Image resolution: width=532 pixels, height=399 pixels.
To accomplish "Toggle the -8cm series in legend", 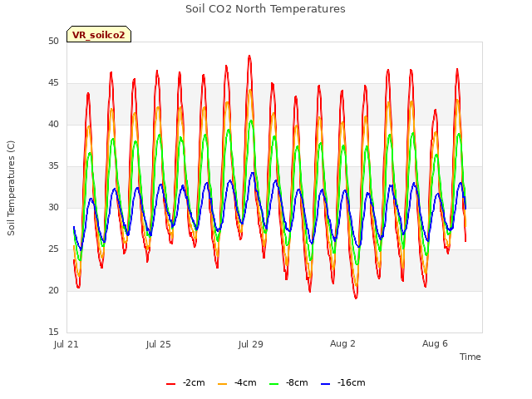I will coord(288,382).
